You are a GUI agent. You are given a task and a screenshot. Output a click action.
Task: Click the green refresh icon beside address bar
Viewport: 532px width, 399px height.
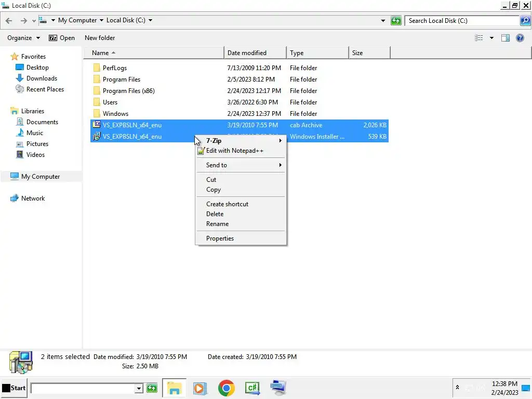point(396,21)
